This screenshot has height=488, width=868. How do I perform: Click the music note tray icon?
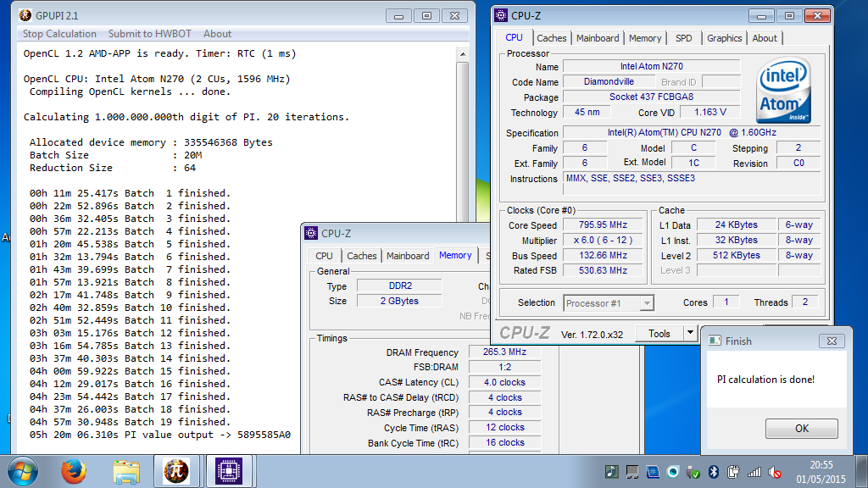(612, 472)
